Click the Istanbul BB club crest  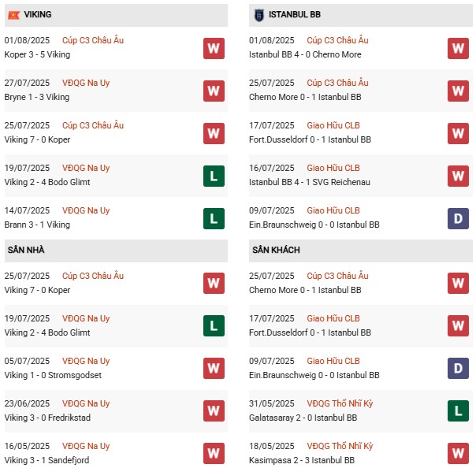coord(258,15)
